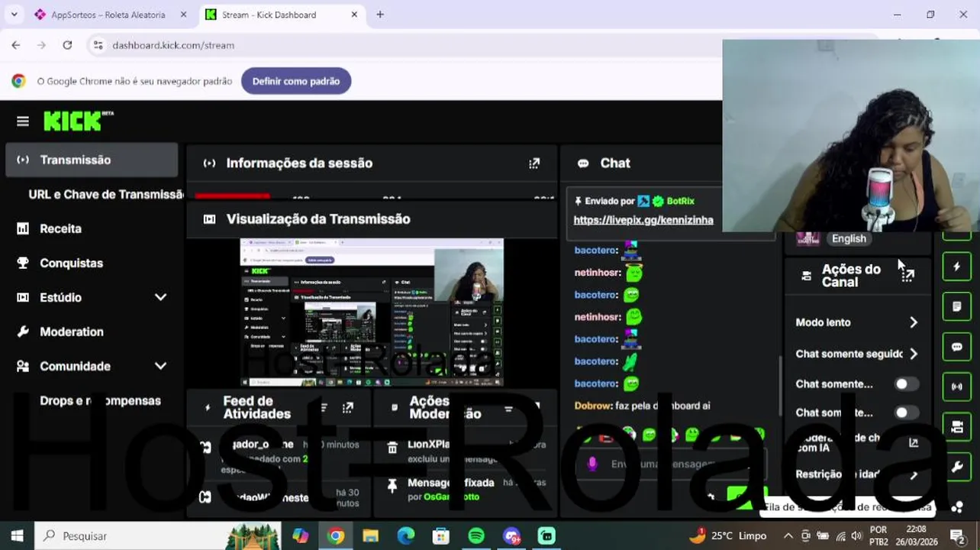Image resolution: width=980 pixels, height=550 pixels.
Task: Click the Conquistas trophy icon
Action: tap(23, 263)
